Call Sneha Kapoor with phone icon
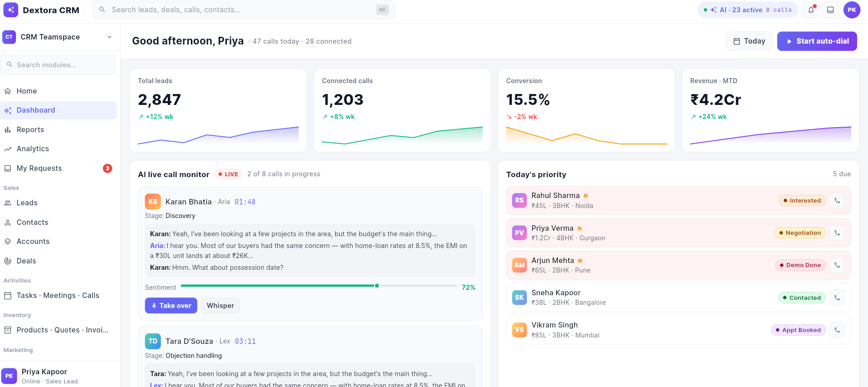The height and width of the screenshot is (387, 868). 837,298
